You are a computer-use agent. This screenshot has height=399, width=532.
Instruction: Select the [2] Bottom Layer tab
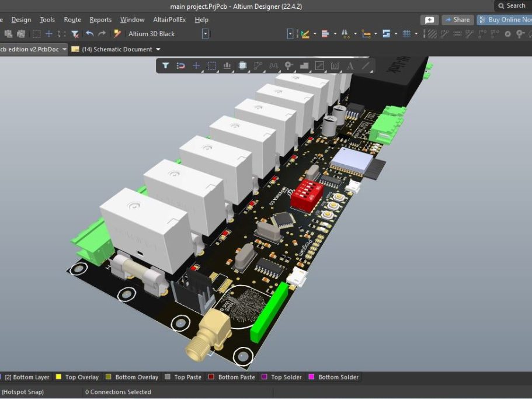tap(26, 377)
